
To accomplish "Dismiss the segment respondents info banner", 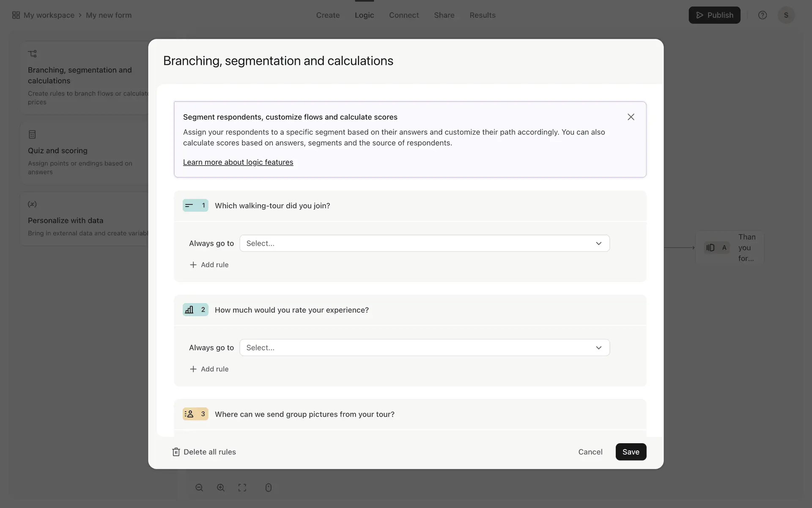I will pos(631,117).
